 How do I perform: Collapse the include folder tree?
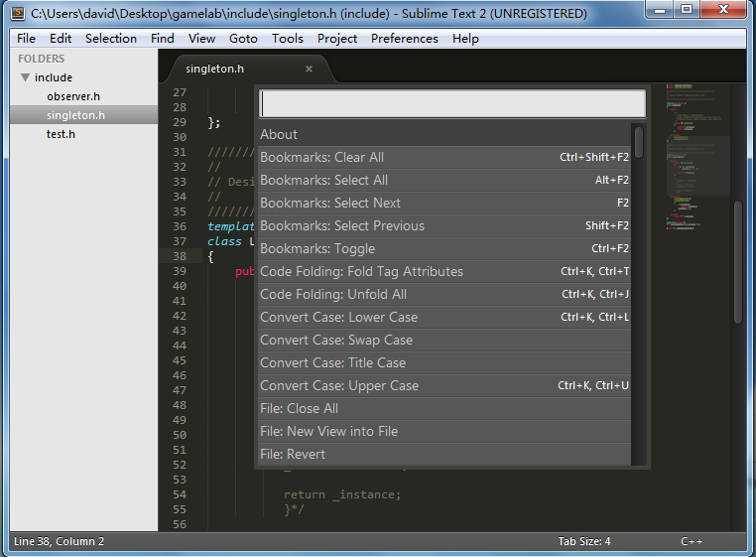[25, 77]
